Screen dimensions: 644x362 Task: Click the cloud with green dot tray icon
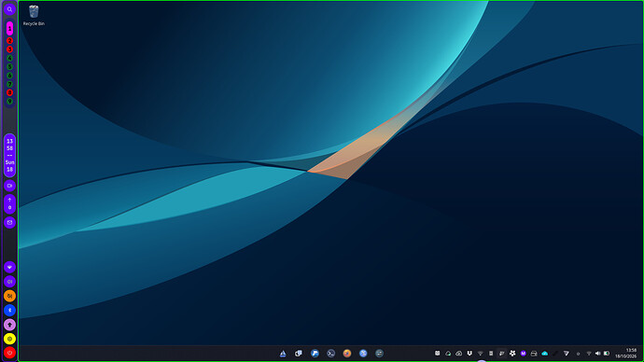[x=448, y=353]
